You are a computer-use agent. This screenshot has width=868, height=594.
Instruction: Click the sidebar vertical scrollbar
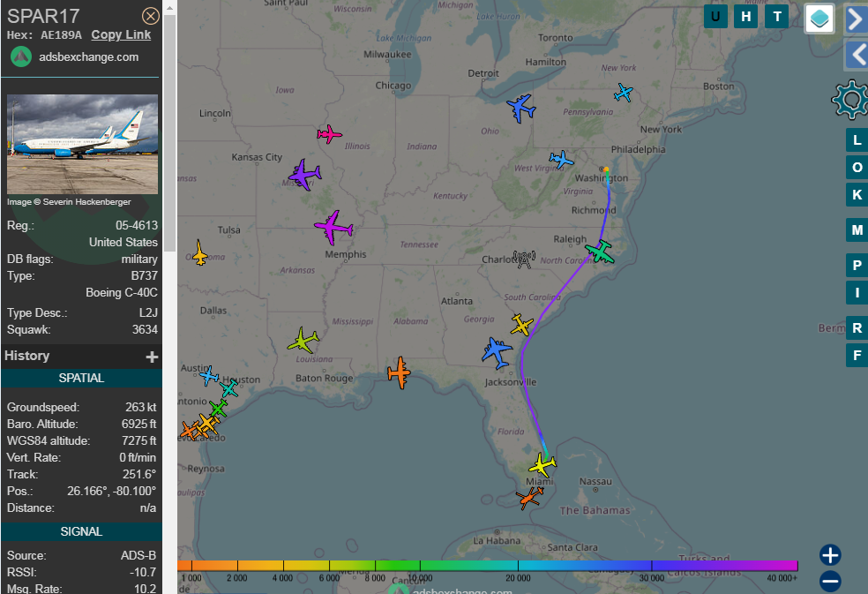170,133
